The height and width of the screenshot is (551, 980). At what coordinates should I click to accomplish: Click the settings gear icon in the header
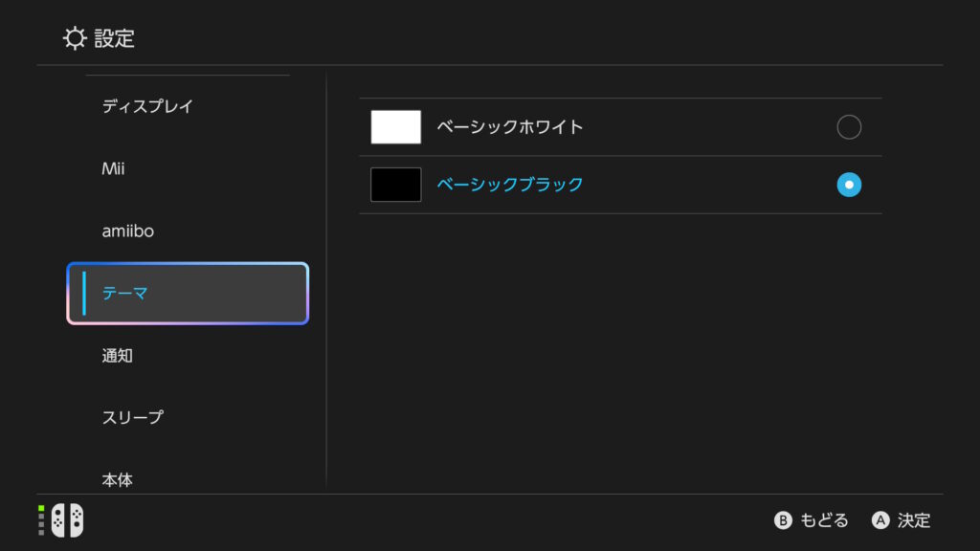[x=74, y=38]
